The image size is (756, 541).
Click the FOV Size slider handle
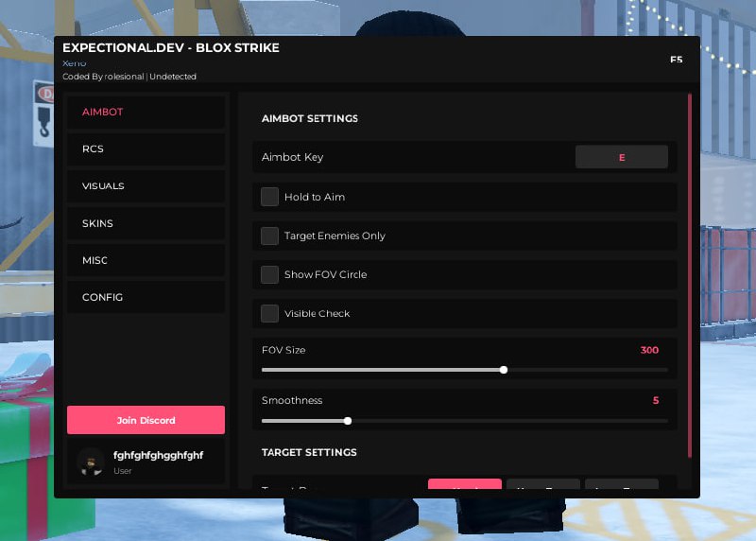pyautogui.click(x=504, y=370)
